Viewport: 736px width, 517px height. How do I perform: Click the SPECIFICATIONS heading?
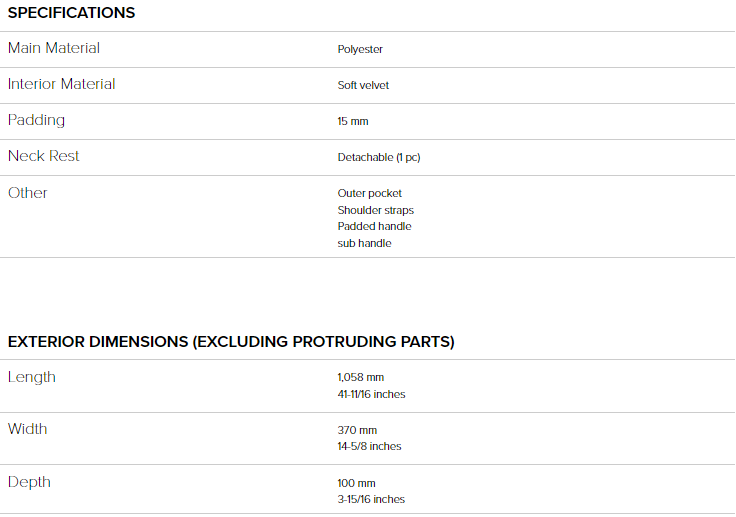coord(71,13)
